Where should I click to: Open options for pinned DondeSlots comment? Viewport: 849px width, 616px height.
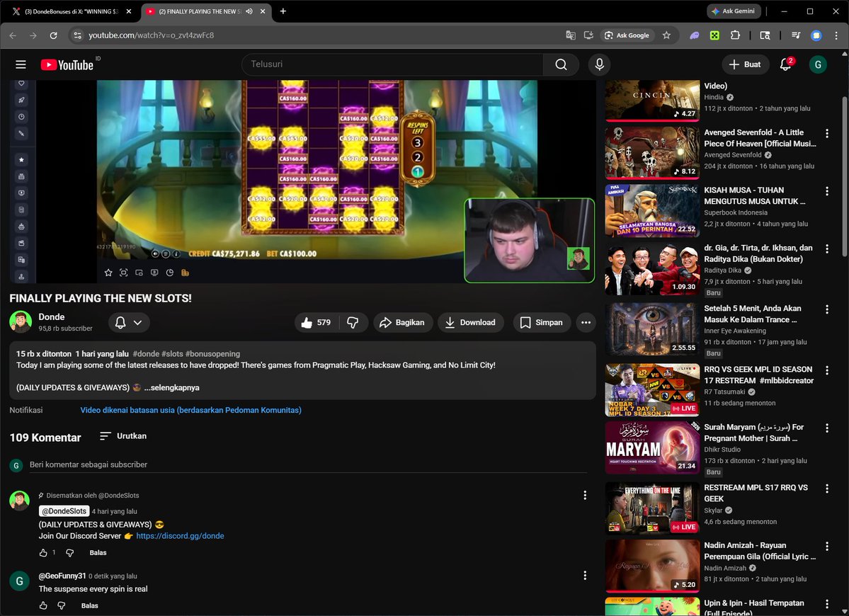(585, 496)
